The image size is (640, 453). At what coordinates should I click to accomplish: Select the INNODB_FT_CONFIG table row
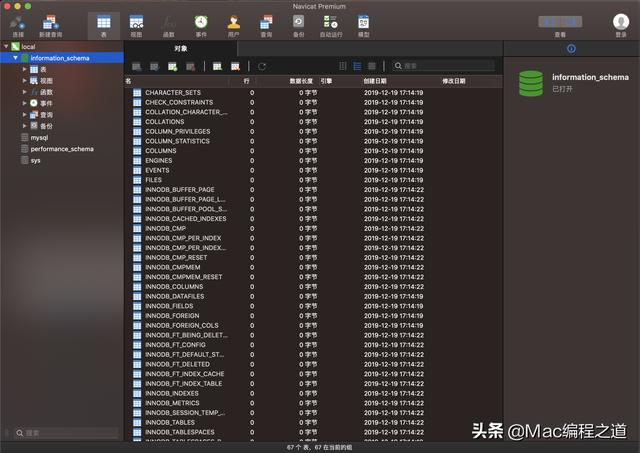click(313, 345)
